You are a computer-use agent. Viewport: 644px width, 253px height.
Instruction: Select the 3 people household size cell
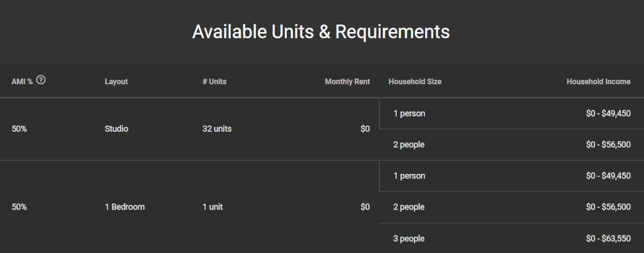(409, 239)
